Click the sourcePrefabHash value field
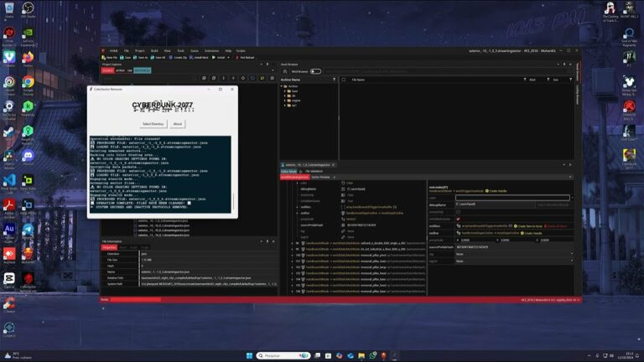Image resolution: width=644 pixels, height=362 pixels. pyautogui.click(x=514, y=247)
